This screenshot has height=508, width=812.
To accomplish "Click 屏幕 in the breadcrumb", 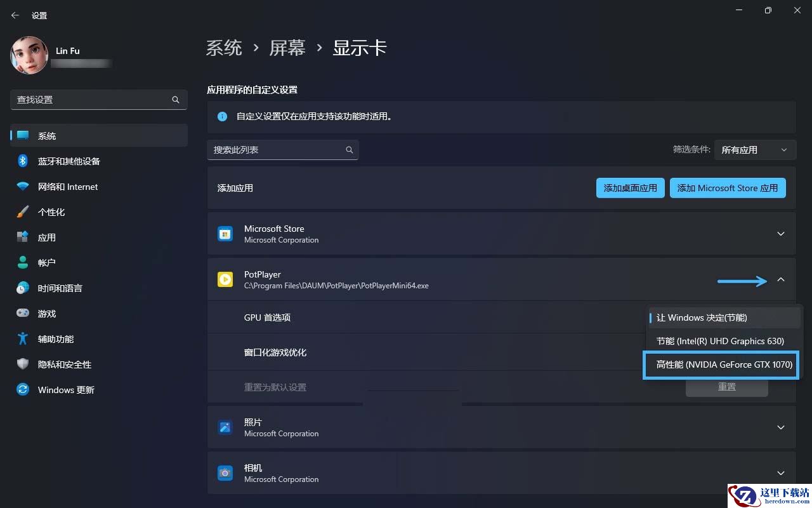I will click(x=287, y=48).
